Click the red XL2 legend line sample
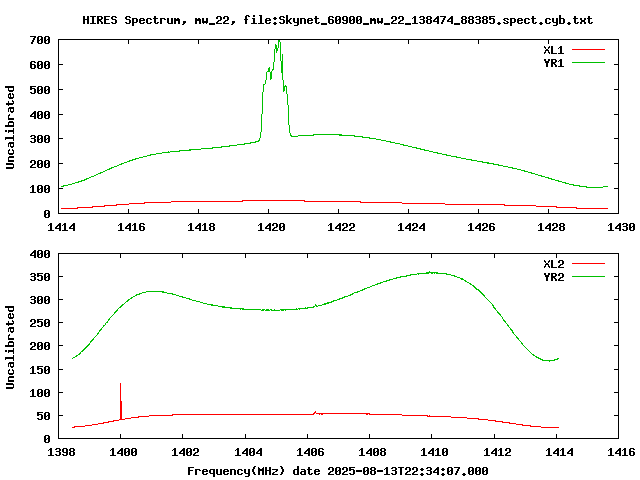Viewport: 640px width, 480px height. click(588, 264)
